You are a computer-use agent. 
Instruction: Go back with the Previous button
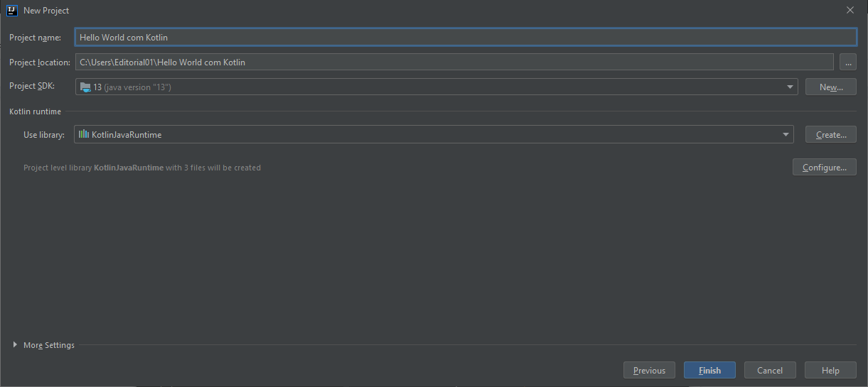[649, 370]
